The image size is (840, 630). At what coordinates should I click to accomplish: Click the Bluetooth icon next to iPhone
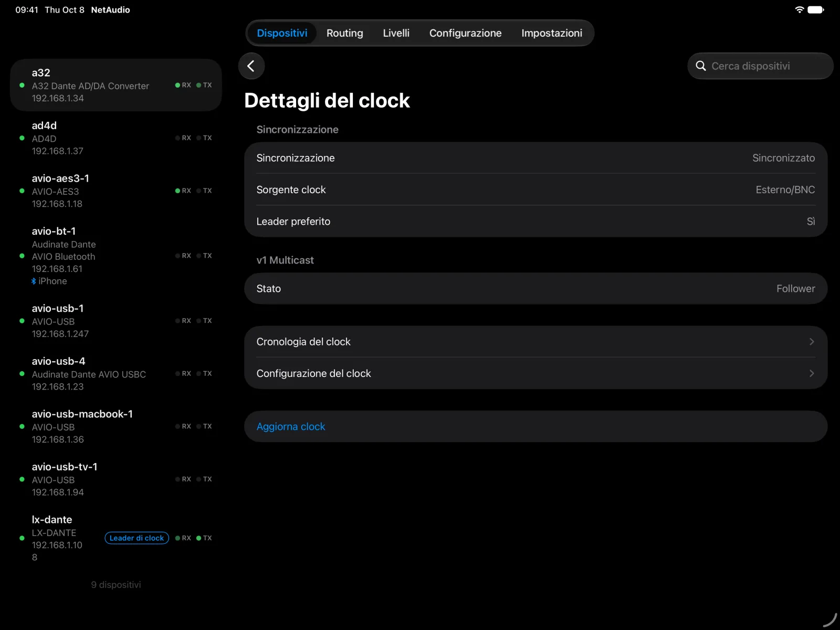pos(34,281)
